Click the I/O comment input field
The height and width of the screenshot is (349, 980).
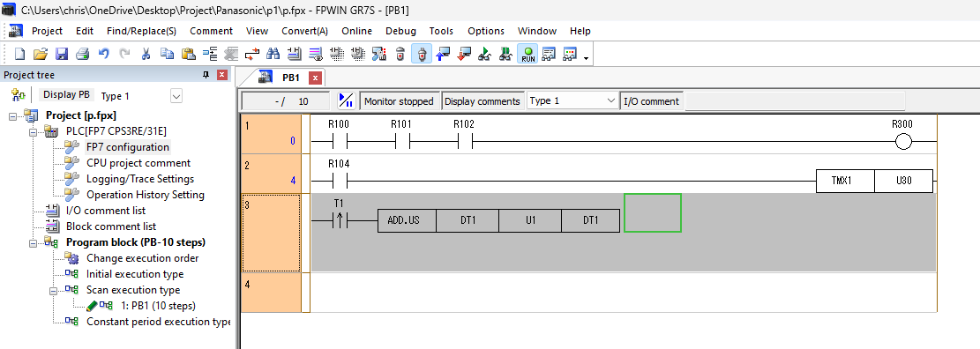pyautogui.click(x=795, y=101)
